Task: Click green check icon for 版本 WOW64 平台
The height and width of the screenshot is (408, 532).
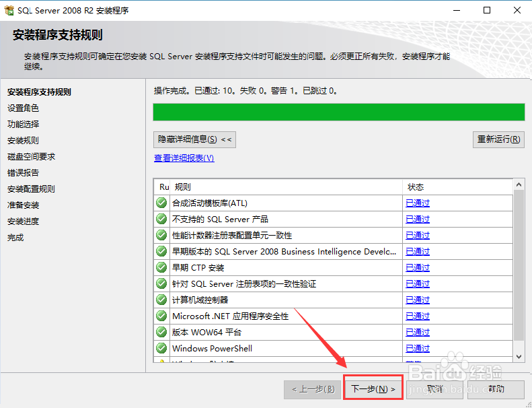Action: tap(161, 332)
